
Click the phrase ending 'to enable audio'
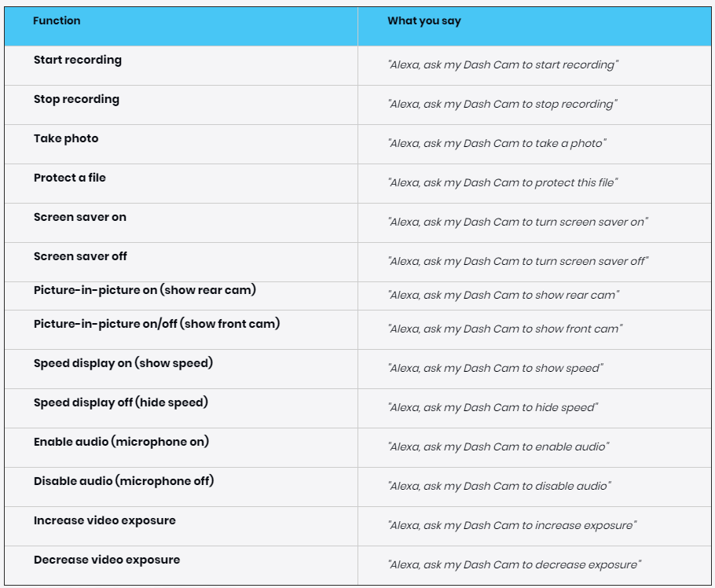[499, 447]
